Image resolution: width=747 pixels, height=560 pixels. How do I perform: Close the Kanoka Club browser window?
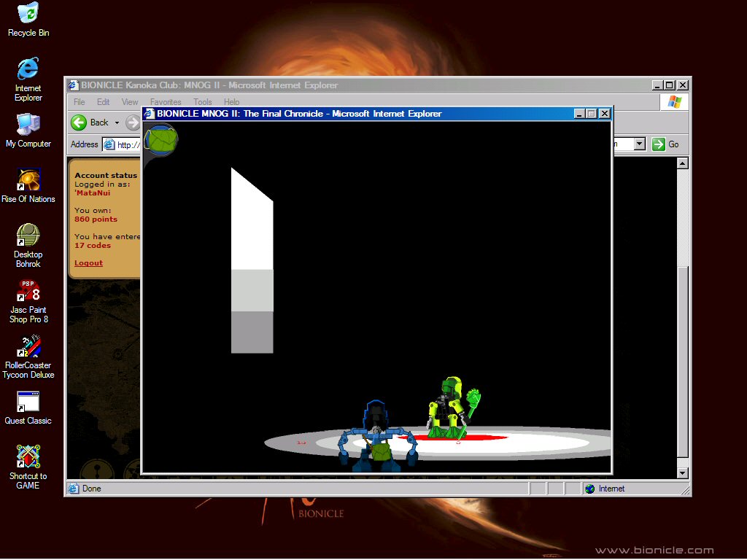(x=683, y=85)
